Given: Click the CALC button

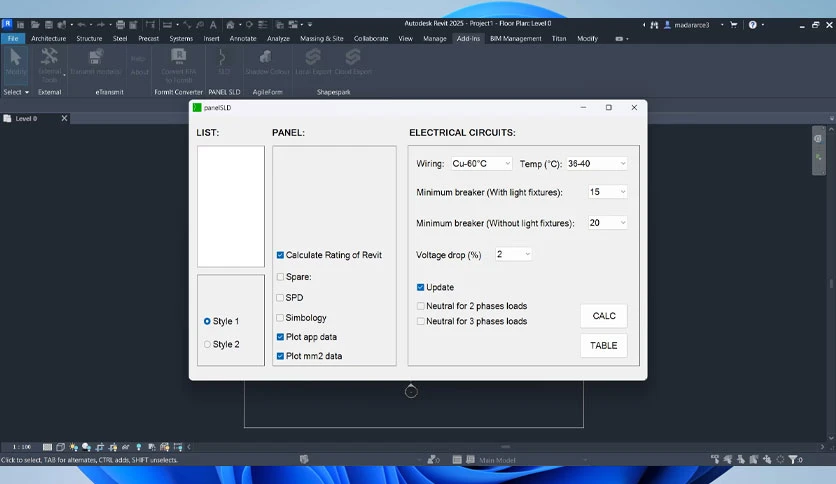Looking at the screenshot, I should (x=604, y=316).
